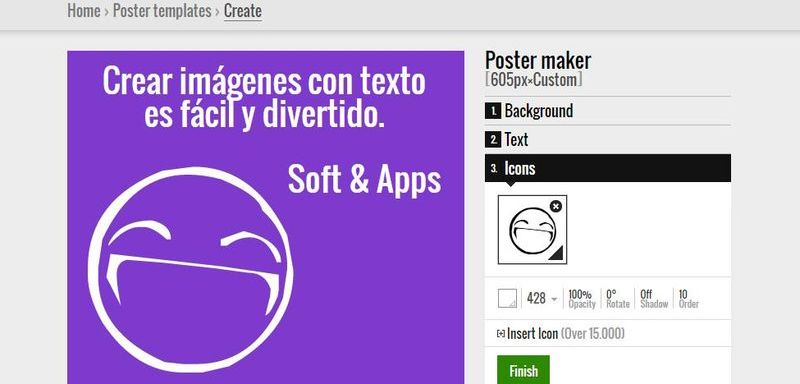Expand the Text section
The height and width of the screenshot is (384, 800).
click(x=608, y=139)
